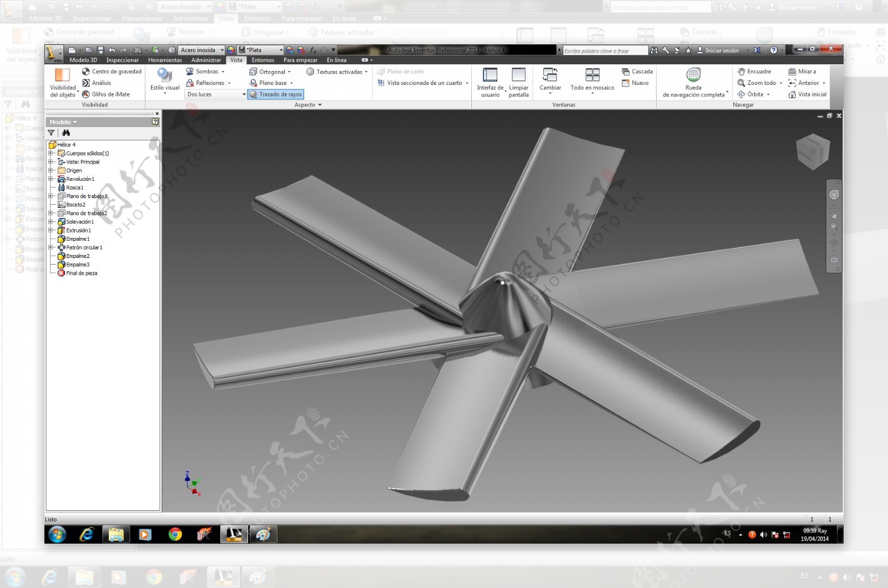Select the Órbita orbit tool
The image size is (888, 588).
point(753,94)
